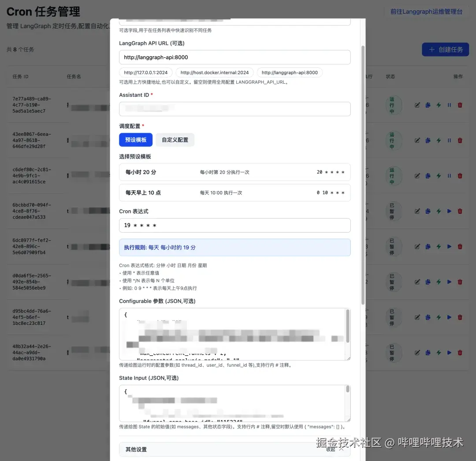The height and width of the screenshot is (461, 476).
Task: Select preset 每天早上 10 点
Action: pos(234,193)
